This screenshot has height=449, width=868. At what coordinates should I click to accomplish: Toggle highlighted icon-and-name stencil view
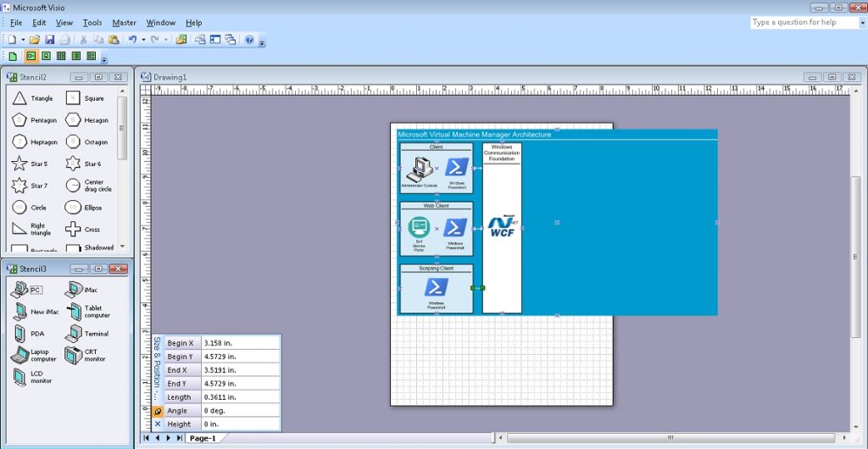point(31,56)
